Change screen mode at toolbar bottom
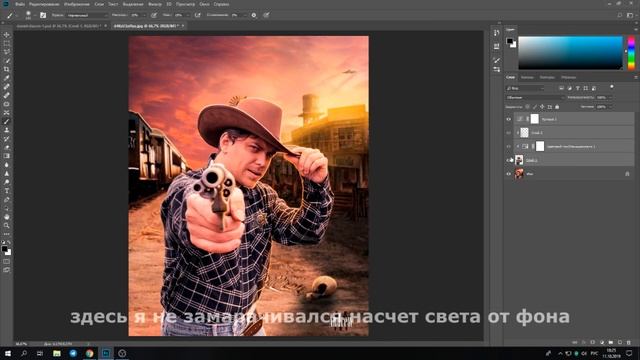This screenshot has height=360, width=640. pos(7,270)
